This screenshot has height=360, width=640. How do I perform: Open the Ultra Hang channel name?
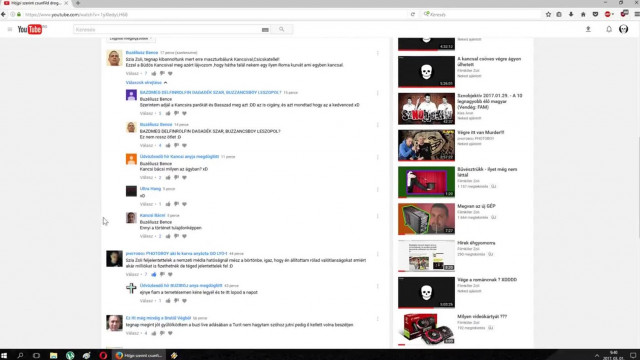[x=150, y=189]
